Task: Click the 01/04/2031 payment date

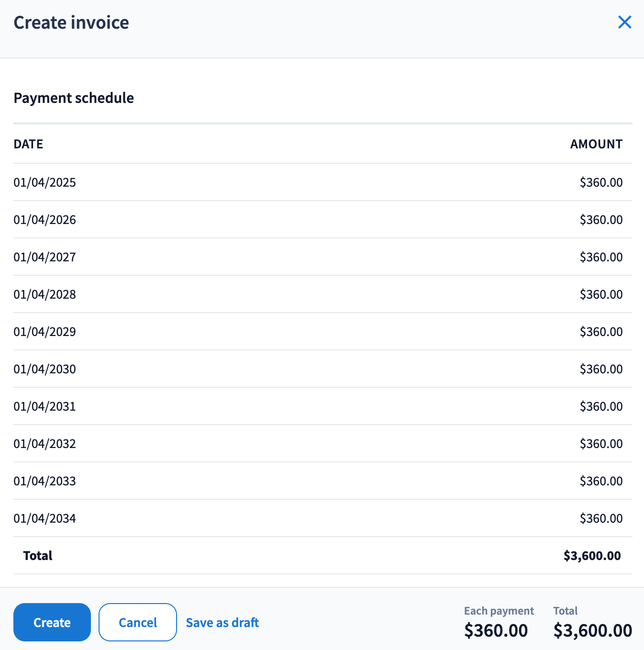Action: click(44, 406)
